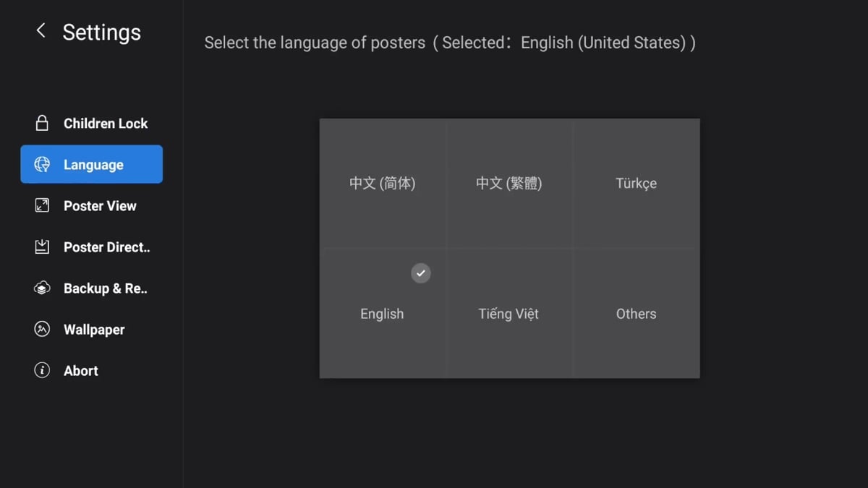Click the Children Lock padlock icon
Image resolution: width=868 pixels, height=488 pixels.
42,123
